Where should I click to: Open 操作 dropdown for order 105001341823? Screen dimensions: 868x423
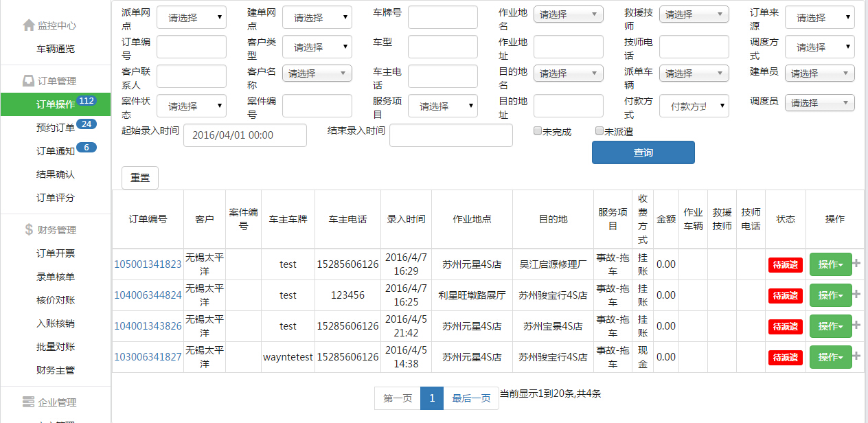click(830, 264)
